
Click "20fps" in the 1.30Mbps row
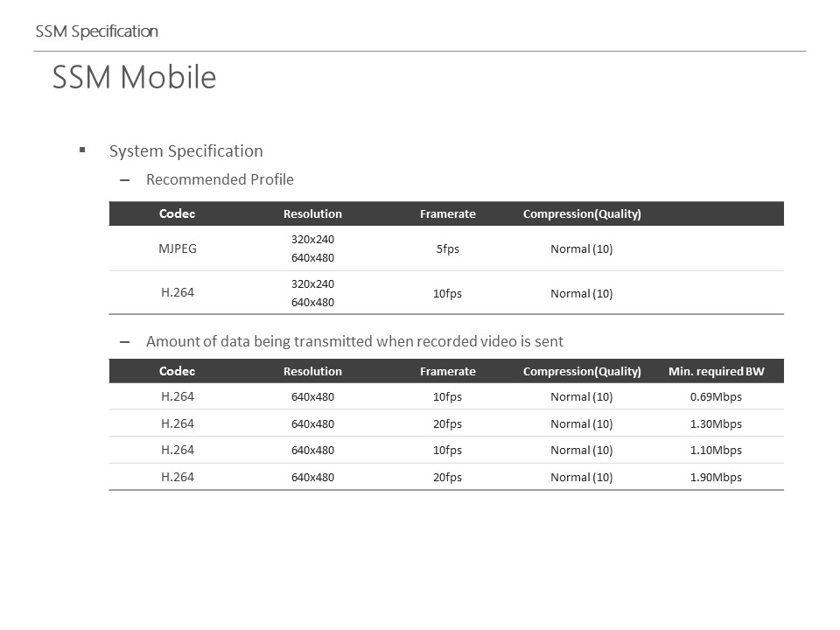(x=448, y=423)
